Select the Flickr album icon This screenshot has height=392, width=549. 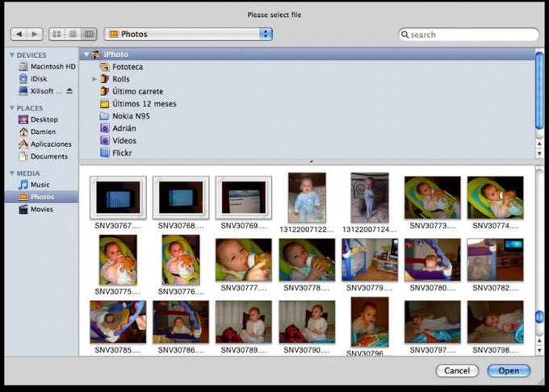point(104,152)
